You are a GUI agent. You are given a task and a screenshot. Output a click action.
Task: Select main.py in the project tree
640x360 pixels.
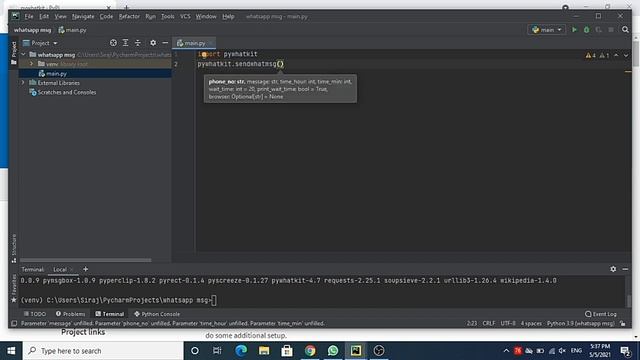56,74
